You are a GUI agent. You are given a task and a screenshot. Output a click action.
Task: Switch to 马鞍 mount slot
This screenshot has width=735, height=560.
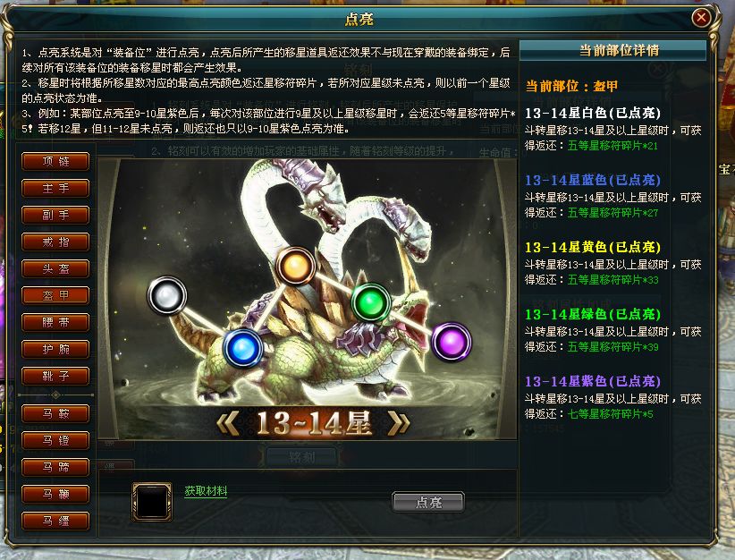coord(55,413)
